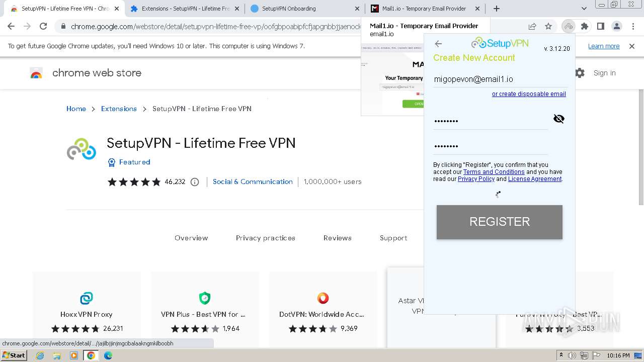Show hidden system tray icons
Viewport: 644px width, 362px height.
[x=561, y=355]
